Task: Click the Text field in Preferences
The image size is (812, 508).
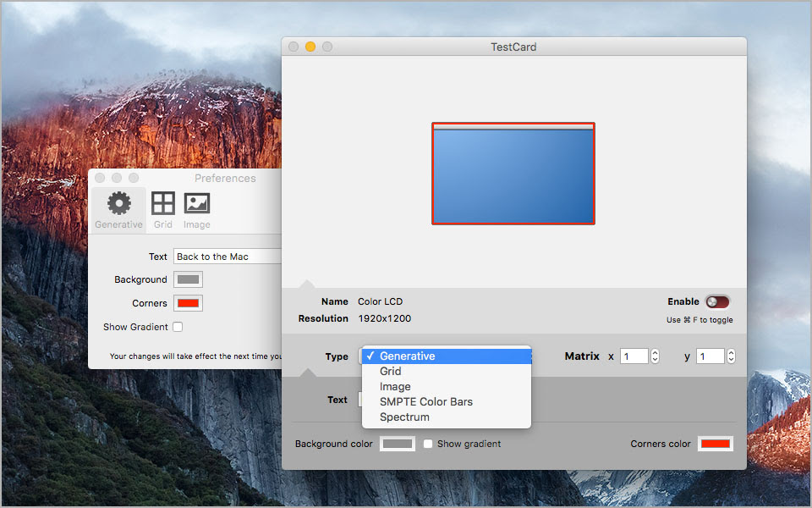Action: tap(228, 257)
